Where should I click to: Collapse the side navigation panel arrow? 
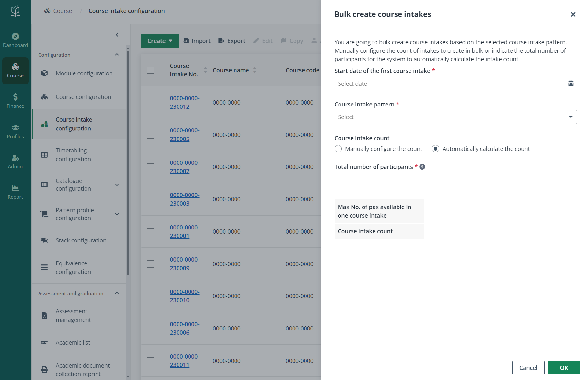click(x=117, y=35)
